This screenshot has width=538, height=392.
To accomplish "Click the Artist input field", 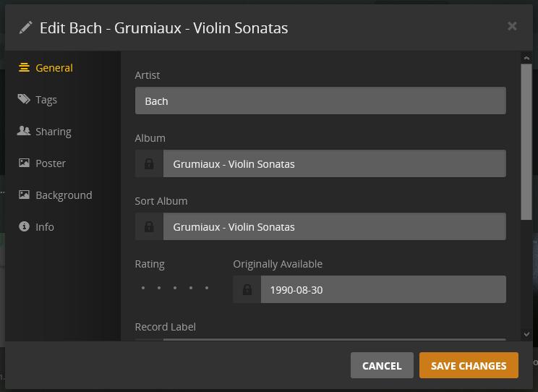I will click(320, 101).
